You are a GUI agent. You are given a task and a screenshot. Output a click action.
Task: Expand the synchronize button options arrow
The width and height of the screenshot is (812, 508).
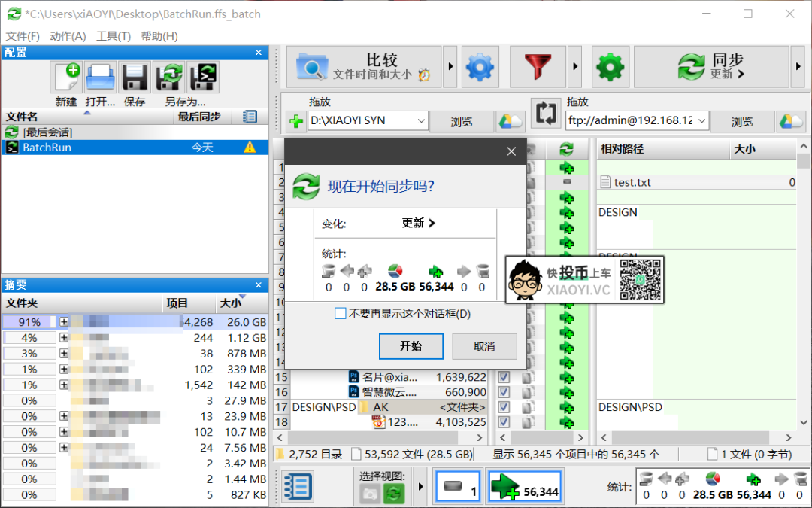pyautogui.click(x=798, y=67)
